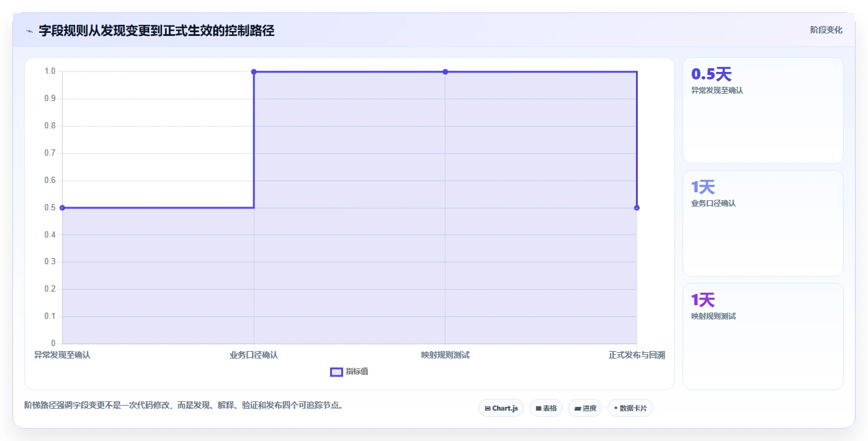
Task: Click the 阶段变化 label in header
Action: pyautogui.click(x=826, y=30)
